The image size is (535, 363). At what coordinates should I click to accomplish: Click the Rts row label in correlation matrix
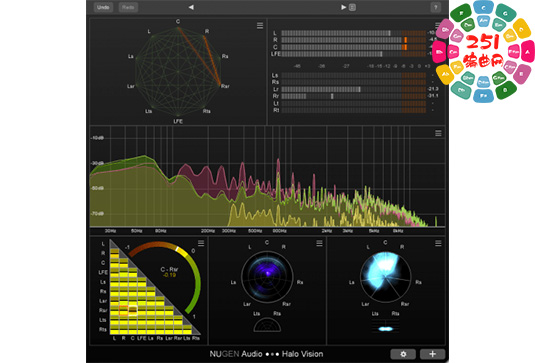(x=103, y=330)
